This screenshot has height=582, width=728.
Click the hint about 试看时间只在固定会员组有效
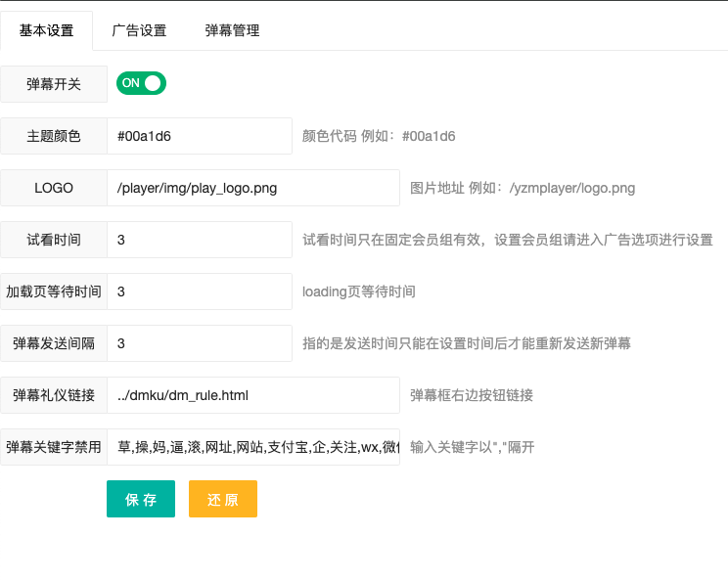508,240
